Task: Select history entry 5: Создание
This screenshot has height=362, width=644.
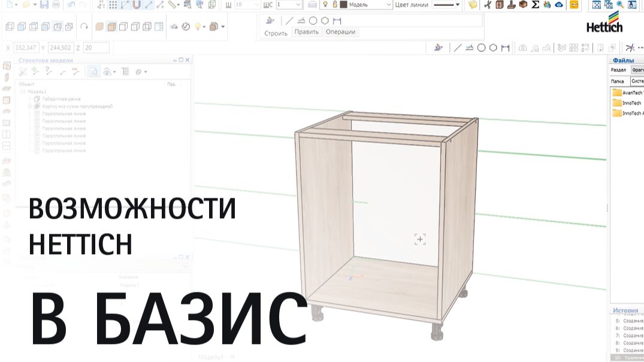Action: tap(629, 321)
